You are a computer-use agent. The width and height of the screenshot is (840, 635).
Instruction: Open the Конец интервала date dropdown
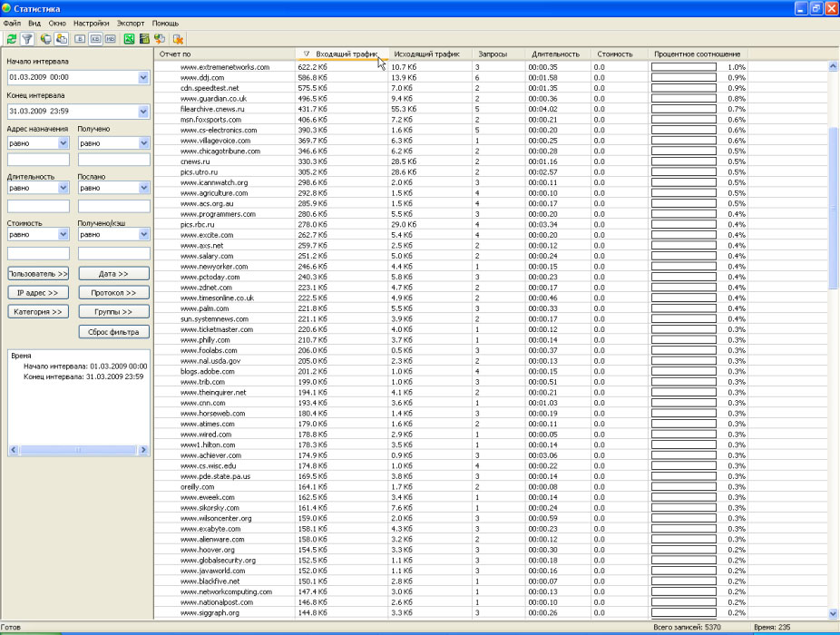pos(143,112)
